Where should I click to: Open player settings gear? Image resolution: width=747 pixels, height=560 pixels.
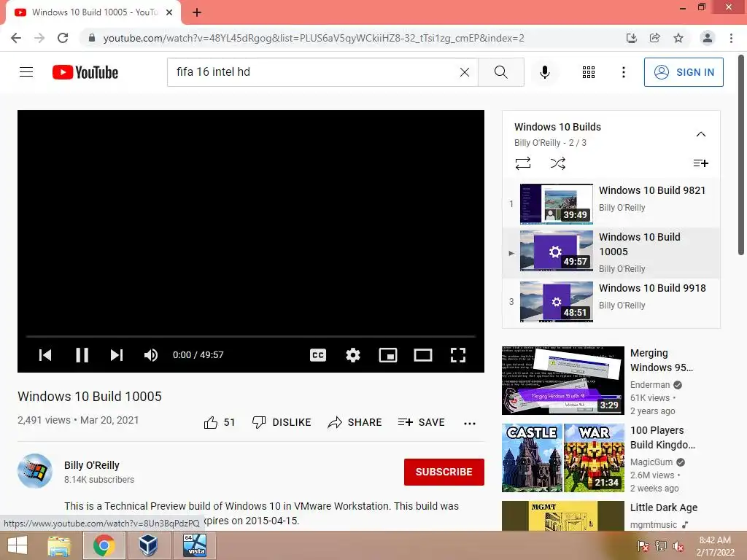point(353,355)
